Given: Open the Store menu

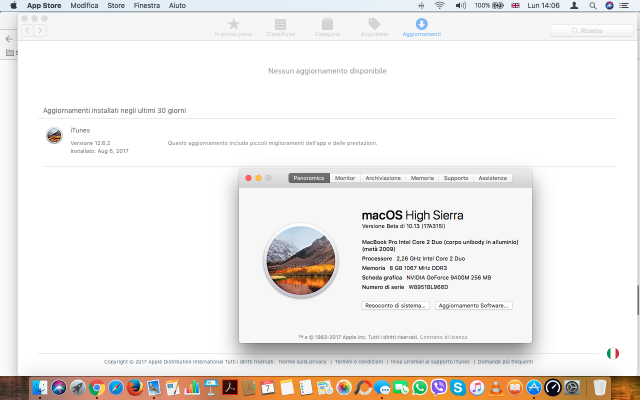Looking at the screenshot, I should [116, 5].
